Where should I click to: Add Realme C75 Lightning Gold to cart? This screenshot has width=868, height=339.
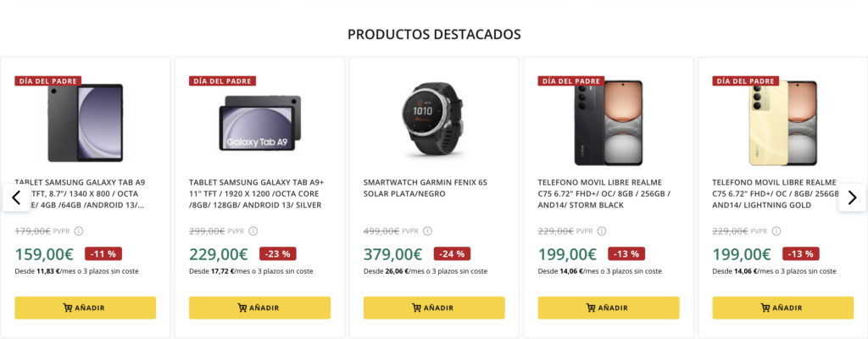pyautogui.click(x=782, y=308)
